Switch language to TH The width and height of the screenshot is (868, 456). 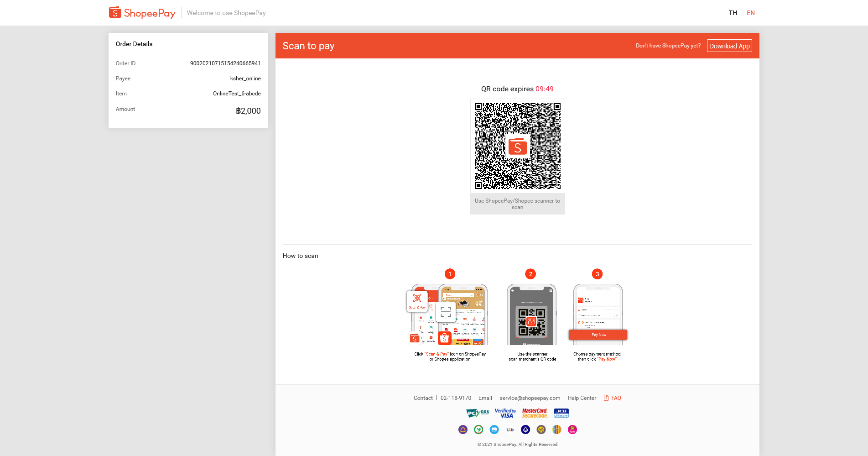tap(733, 13)
